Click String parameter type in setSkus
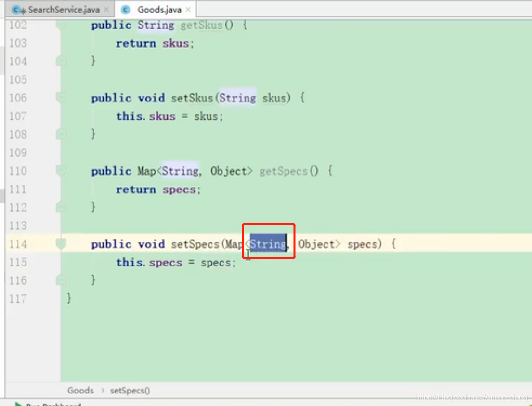This screenshot has width=532, height=406. tap(237, 98)
